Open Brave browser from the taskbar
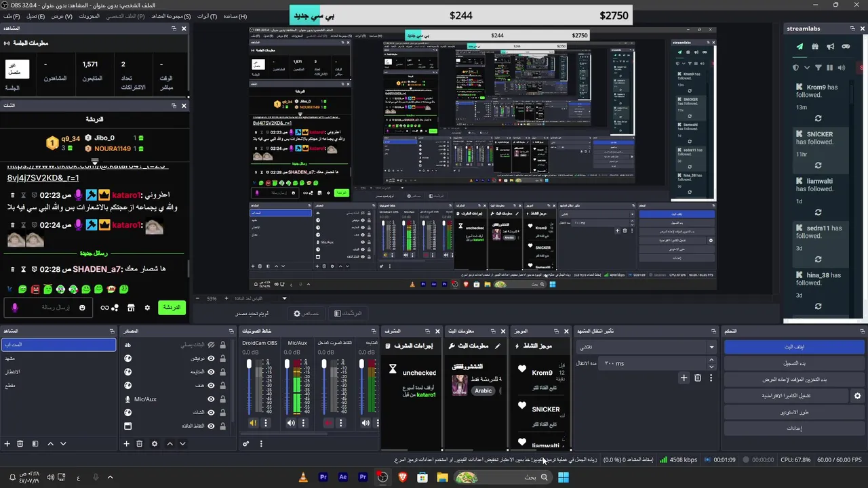This screenshot has height=488, width=868. (403, 477)
